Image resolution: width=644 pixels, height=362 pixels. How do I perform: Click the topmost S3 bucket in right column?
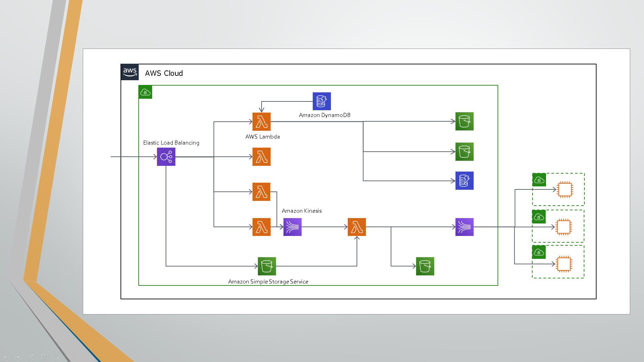[x=465, y=121]
